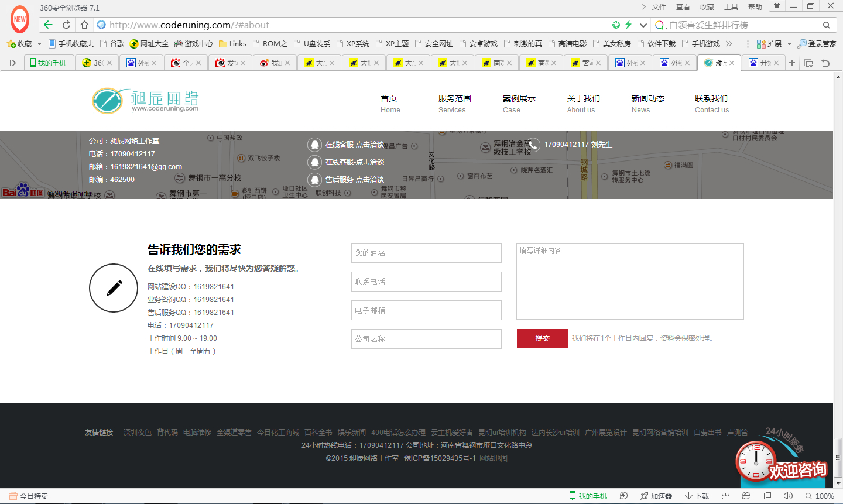This screenshot has width=843, height=504.
Task: Focus the 公司名称 company field
Action: 426,339
